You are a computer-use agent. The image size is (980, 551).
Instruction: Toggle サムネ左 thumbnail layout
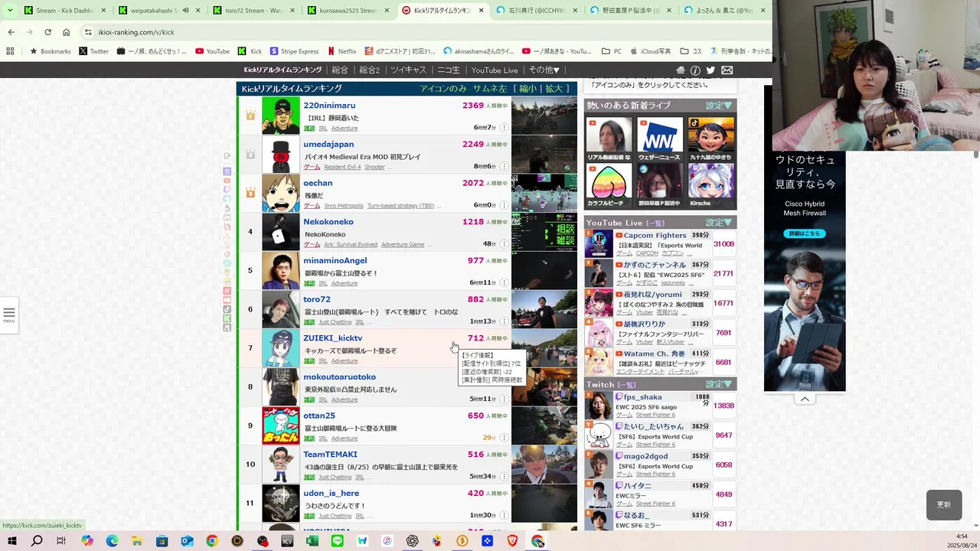tap(490, 89)
